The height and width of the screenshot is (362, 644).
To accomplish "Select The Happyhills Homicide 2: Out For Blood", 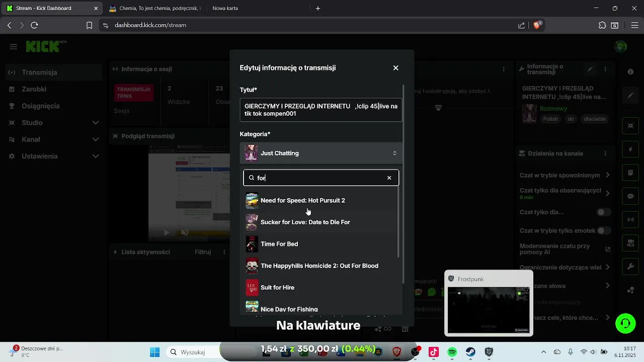I will tap(320, 265).
